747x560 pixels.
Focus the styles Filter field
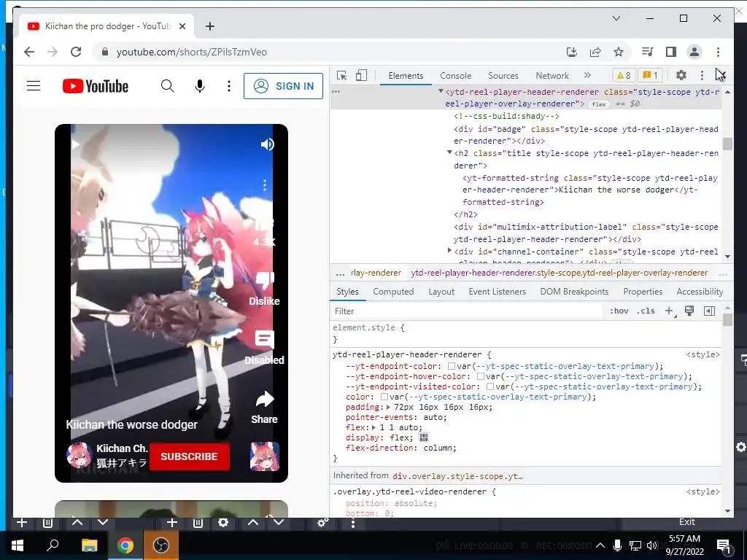pyautogui.click(x=467, y=311)
